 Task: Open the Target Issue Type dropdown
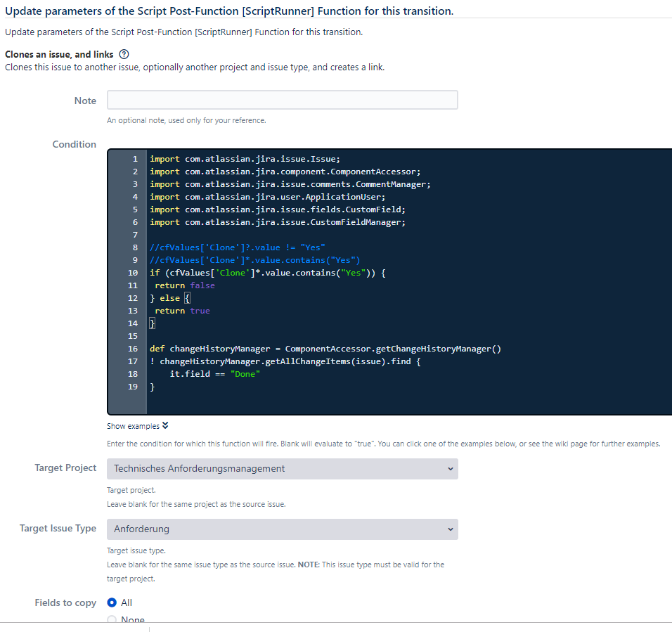click(283, 529)
